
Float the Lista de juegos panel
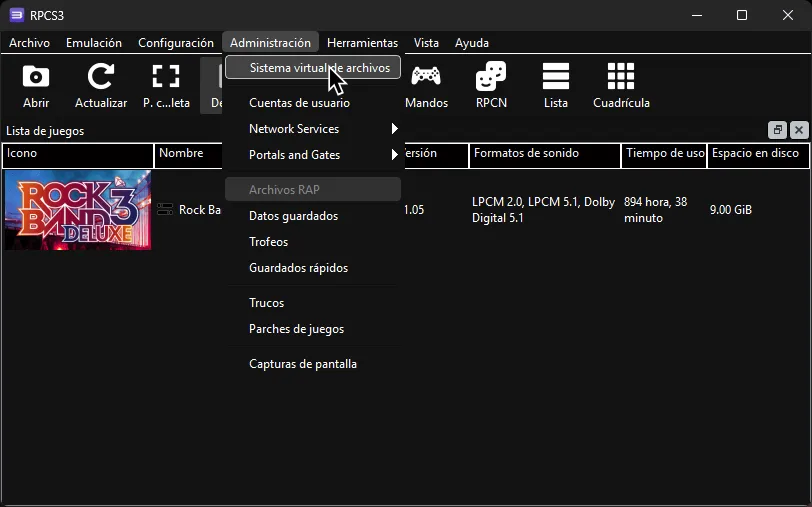point(777,130)
